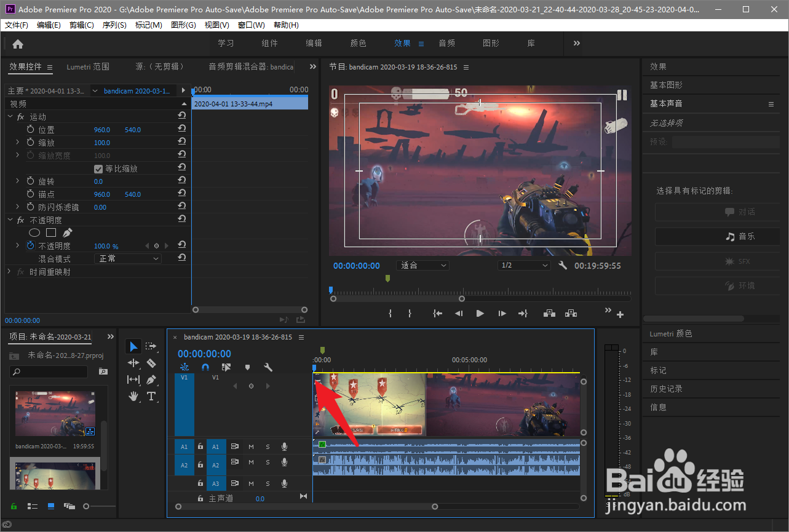Select the Hand tool
The height and width of the screenshot is (532, 789).
point(133,397)
